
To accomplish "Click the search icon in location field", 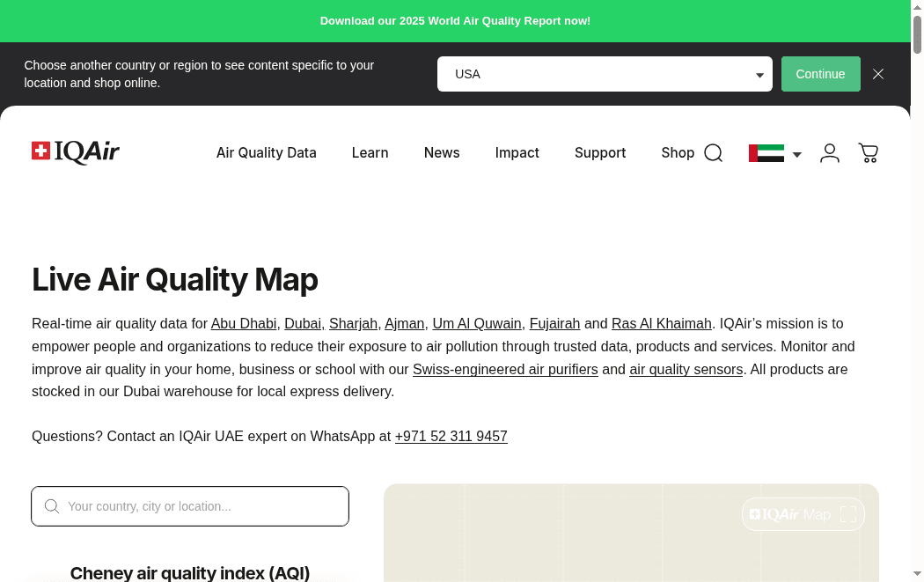I will coord(52,506).
